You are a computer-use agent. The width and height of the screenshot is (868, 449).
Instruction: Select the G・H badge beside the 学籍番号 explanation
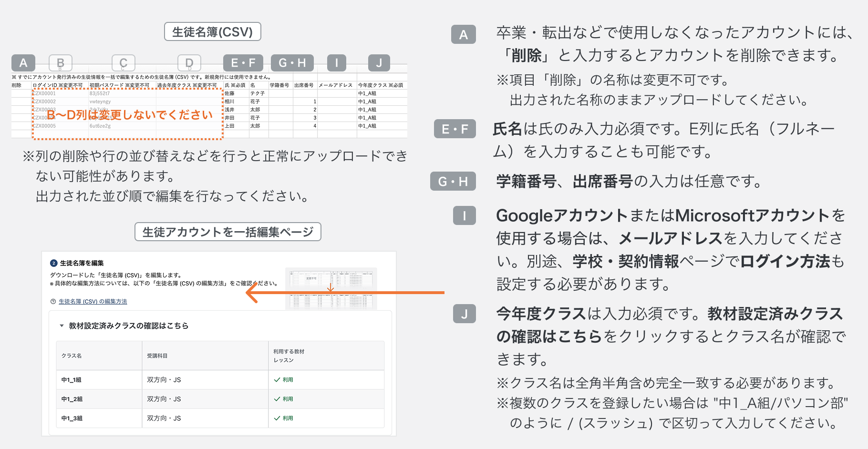(x=453, y=182)
